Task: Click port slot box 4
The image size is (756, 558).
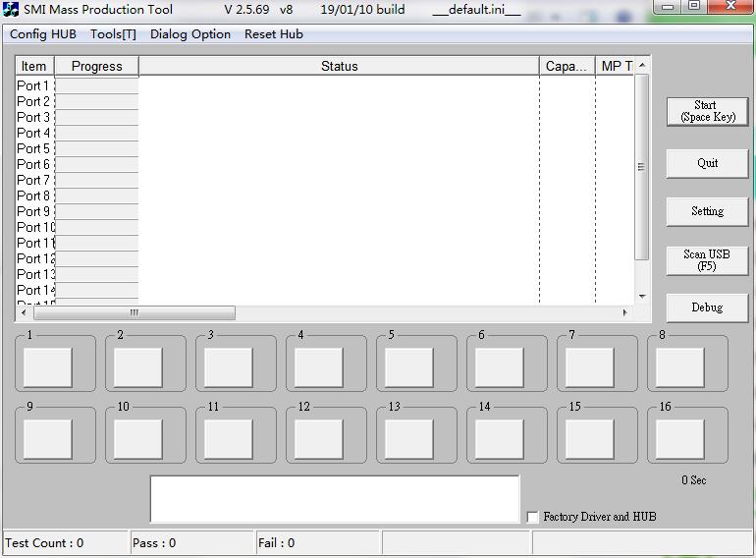Action: 319,367
